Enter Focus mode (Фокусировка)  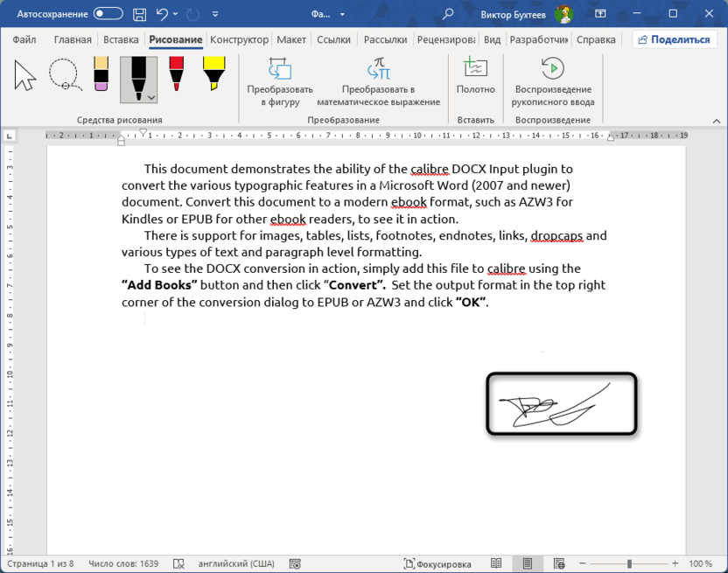437,563
